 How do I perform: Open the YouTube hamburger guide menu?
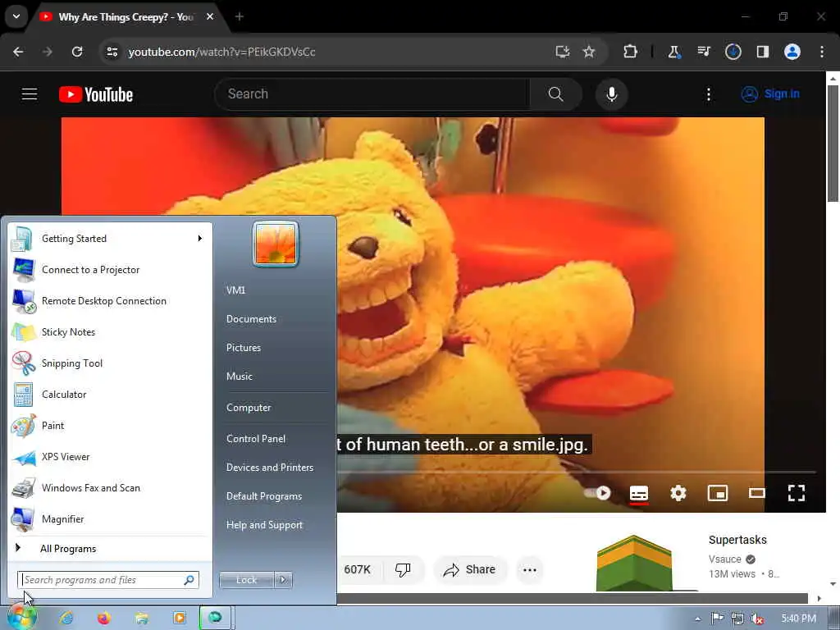pyautogui.click(x=30, y=94)
